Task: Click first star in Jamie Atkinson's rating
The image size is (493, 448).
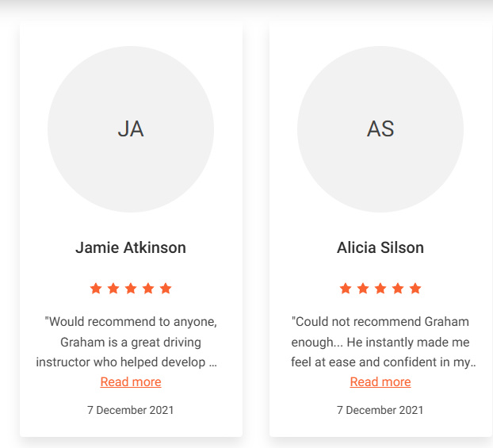Action: [96, 289]
